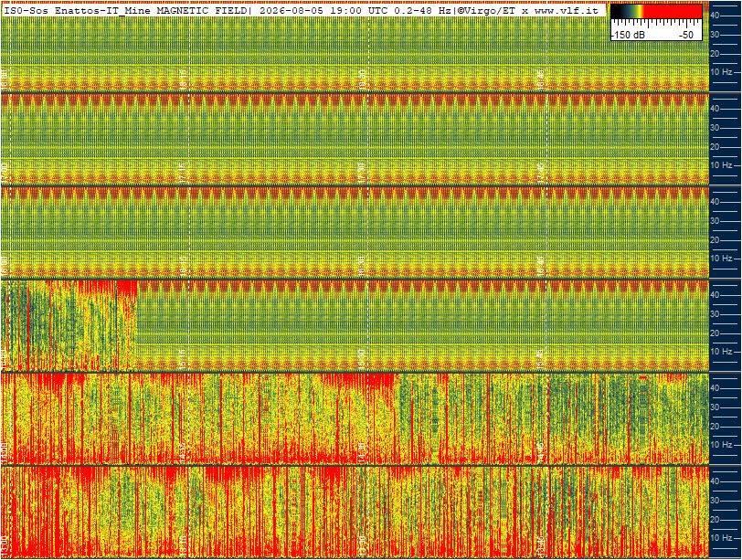
Task: Click the -150 dB color scale label
Action: point(629,35)
